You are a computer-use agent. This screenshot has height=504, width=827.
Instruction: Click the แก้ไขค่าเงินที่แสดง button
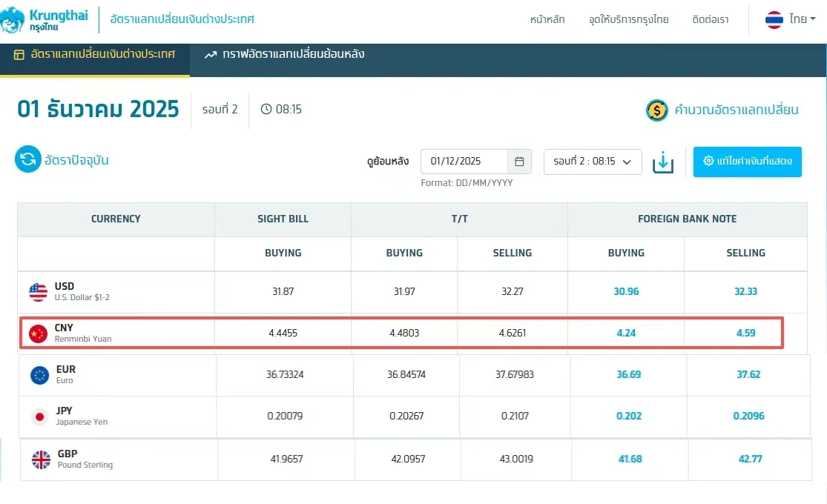coord(748,162)
